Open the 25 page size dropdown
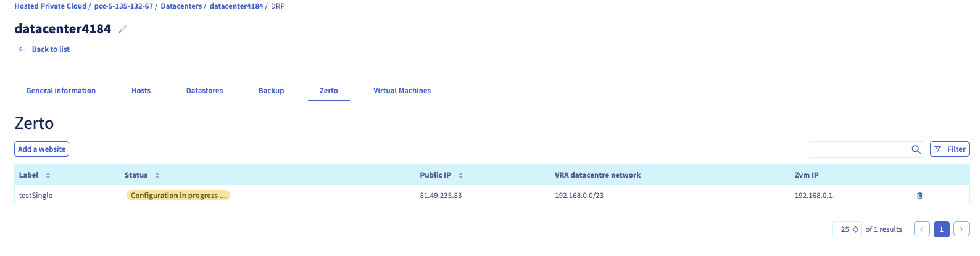 pos(847,229)
